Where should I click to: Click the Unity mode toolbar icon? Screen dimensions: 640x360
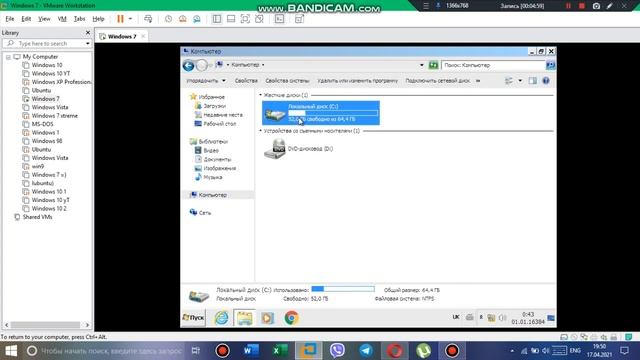[x=259, y=19]
